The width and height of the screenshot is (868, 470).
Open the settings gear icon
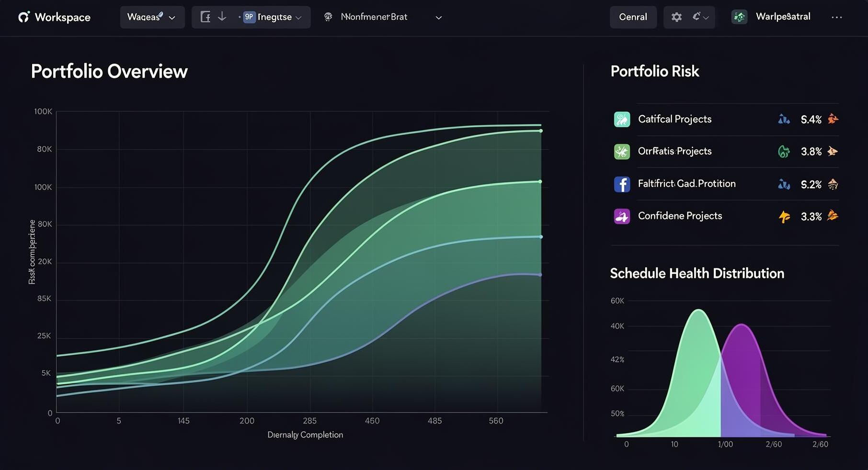coord(676,17)
